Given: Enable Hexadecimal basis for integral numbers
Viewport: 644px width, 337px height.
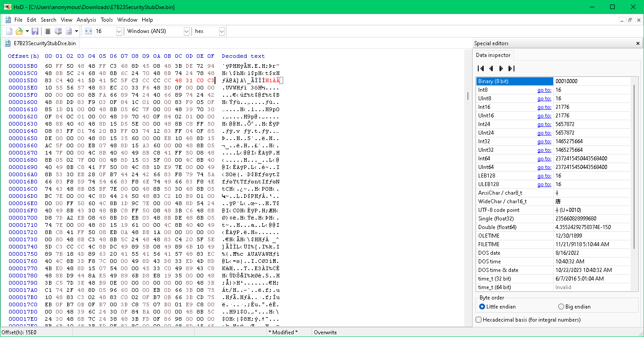Looking at the screenshot, I should 528,319.
